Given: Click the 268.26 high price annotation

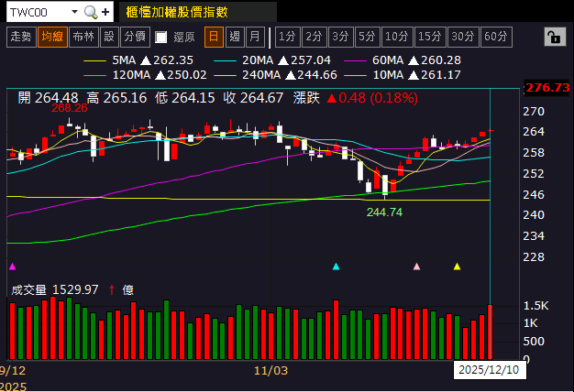Looking at the screenshot, I should (x=70, y=108).
